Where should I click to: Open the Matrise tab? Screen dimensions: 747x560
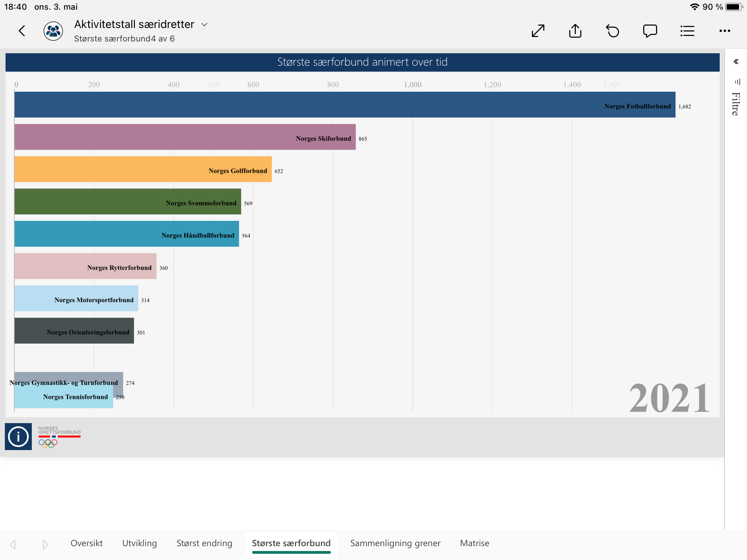point(474,543)
